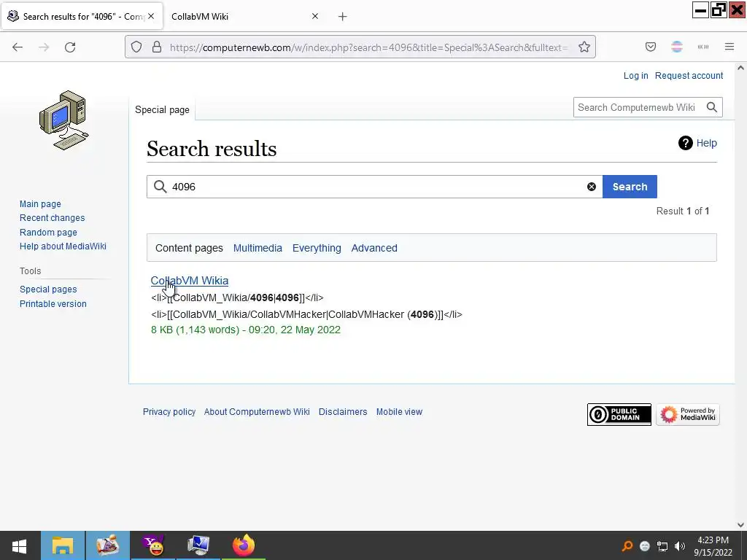Viewport: 747px width, 560px height.
Task: Click the Computernewb computer logo
Action: pos(64,120)
